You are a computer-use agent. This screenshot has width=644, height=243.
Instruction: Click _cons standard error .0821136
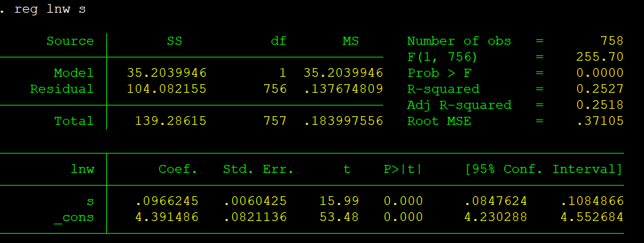[255, 217]
